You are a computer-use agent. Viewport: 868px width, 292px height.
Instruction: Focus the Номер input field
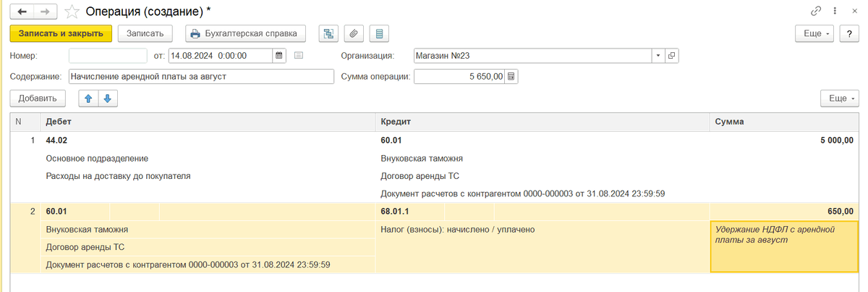coord(108,56)
